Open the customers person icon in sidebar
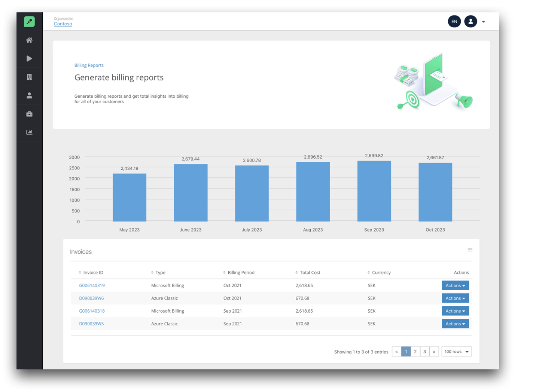Screen dimensions: 539x392 29,95
